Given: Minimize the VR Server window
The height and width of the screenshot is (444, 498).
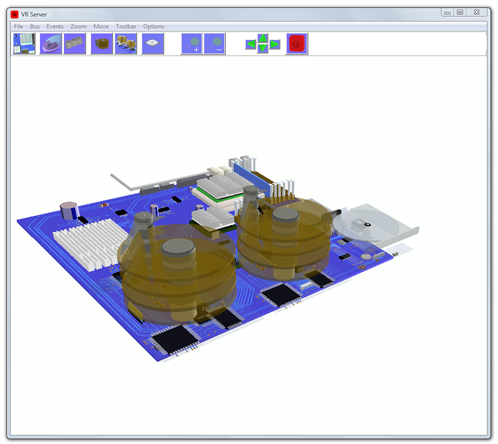Looking at the screenshot, I should pyautogui.click(x=447, y=13).
